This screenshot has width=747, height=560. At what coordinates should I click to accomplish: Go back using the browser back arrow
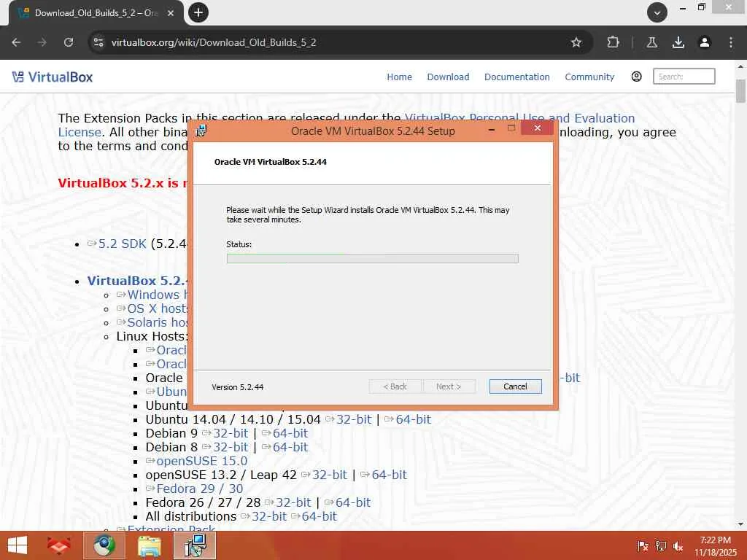[16, 42]
